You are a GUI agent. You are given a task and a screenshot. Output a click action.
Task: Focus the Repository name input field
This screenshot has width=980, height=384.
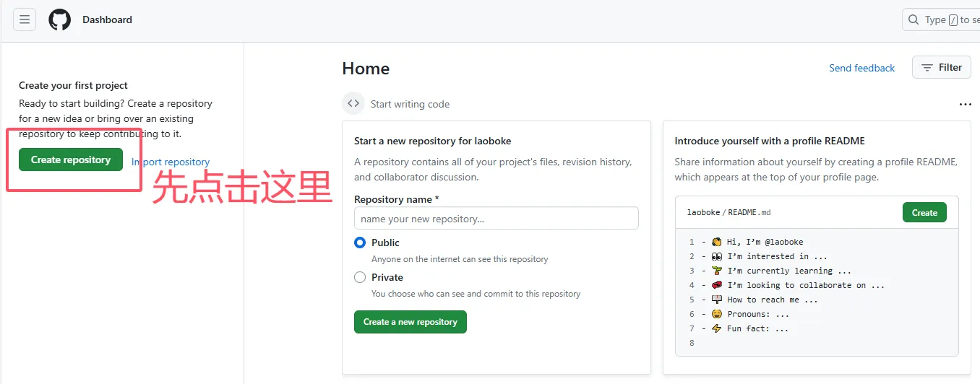coord(496,219)
